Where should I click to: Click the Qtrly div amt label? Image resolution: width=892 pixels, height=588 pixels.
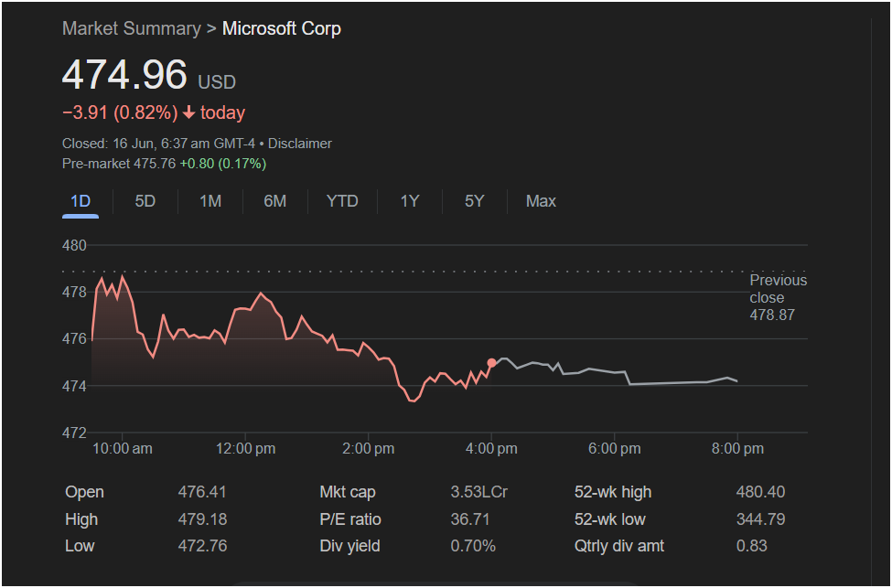coord(619,546)
